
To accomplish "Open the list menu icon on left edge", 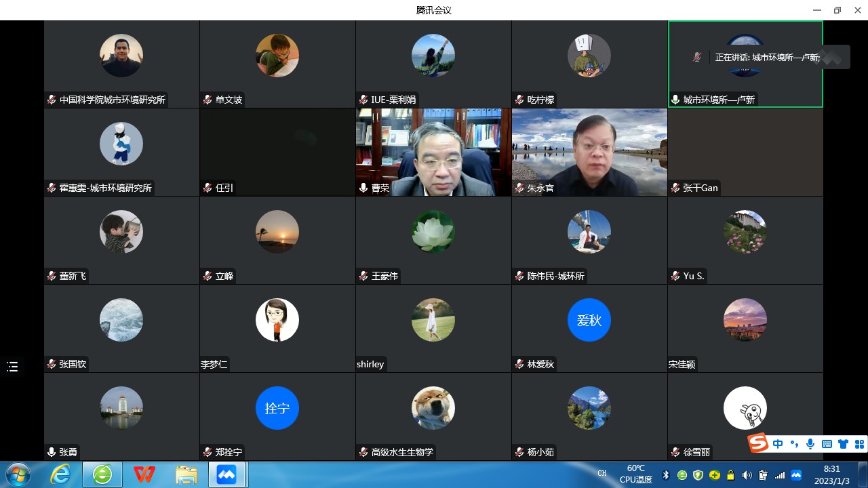I will (x=12, y=367).
